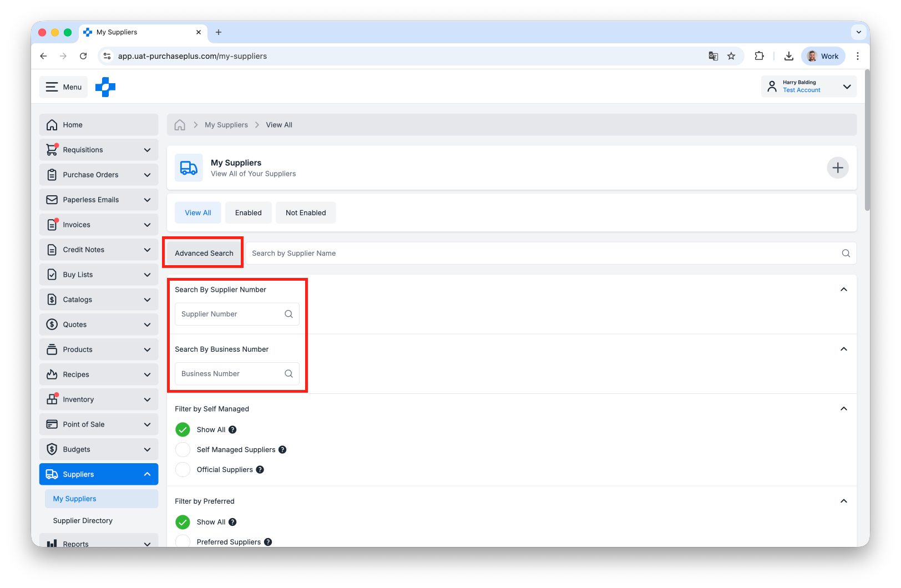Image resolution: width=901 pixels, height=588 pixels.
Task: Click the breadcrumb home icon
Action: (x=180, y=125)
